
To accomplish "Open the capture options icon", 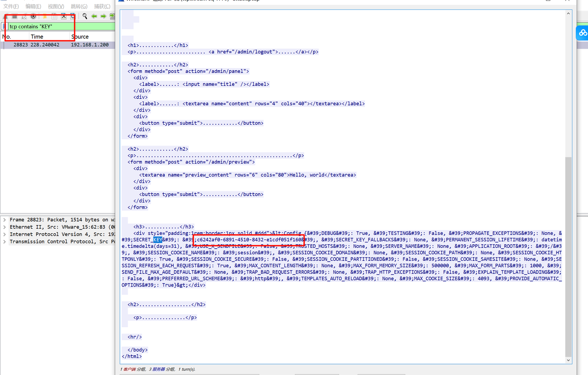I will click(x=33, y=17).
